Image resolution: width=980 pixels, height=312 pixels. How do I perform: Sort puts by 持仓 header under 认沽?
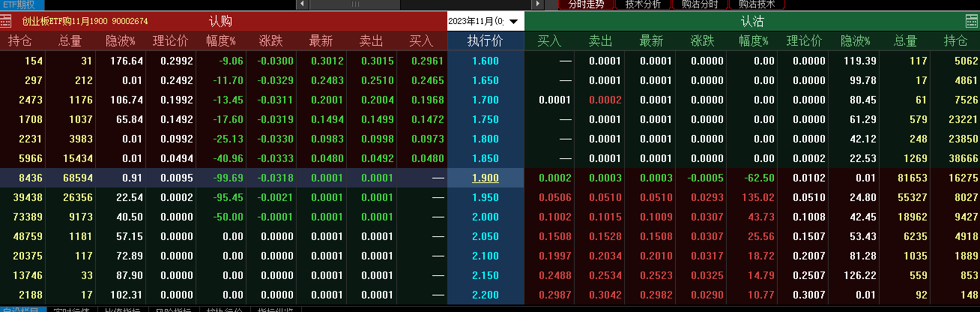(x=956, y=40)
